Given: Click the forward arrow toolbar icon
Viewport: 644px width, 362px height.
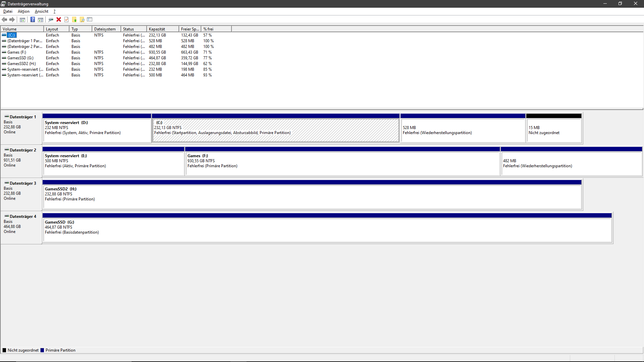Looking at the screenshot, I should [x=12, y=20].
